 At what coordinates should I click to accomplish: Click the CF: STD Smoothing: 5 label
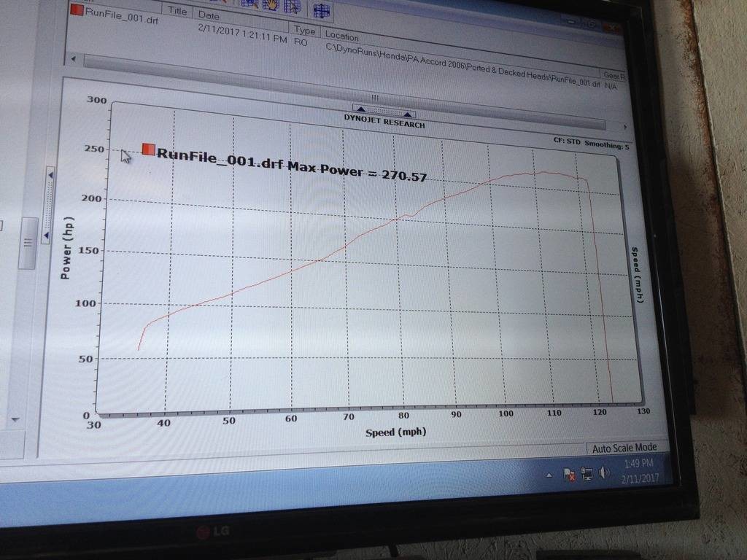click(591, 144)
